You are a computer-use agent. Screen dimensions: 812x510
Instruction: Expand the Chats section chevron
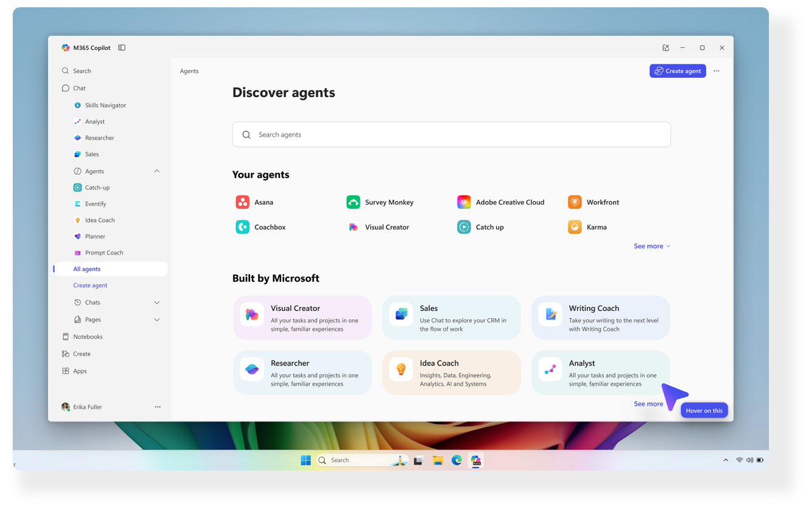(157, 302)
